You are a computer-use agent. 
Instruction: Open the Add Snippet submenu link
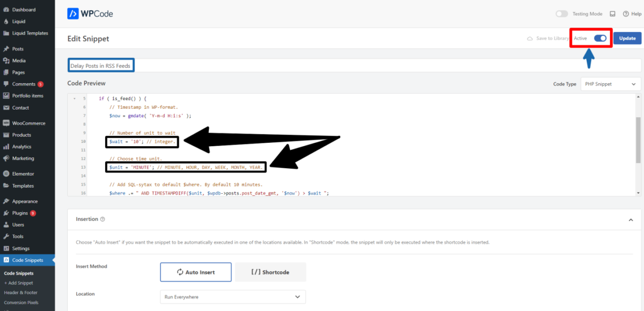(18, 283)
